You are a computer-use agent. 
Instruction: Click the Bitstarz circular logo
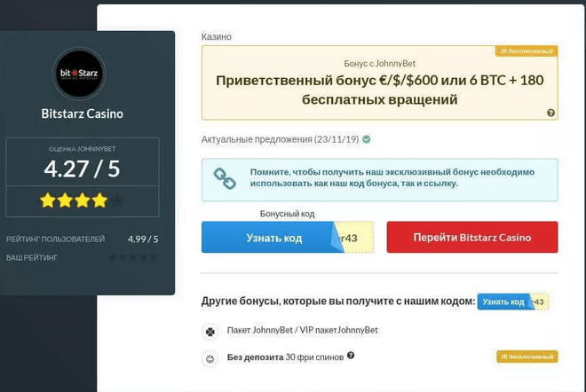(80, 73)
